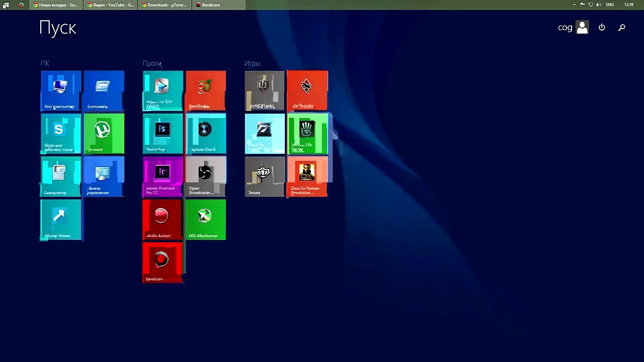Click the power options icon
644x362 pixels.
[602, 28]
